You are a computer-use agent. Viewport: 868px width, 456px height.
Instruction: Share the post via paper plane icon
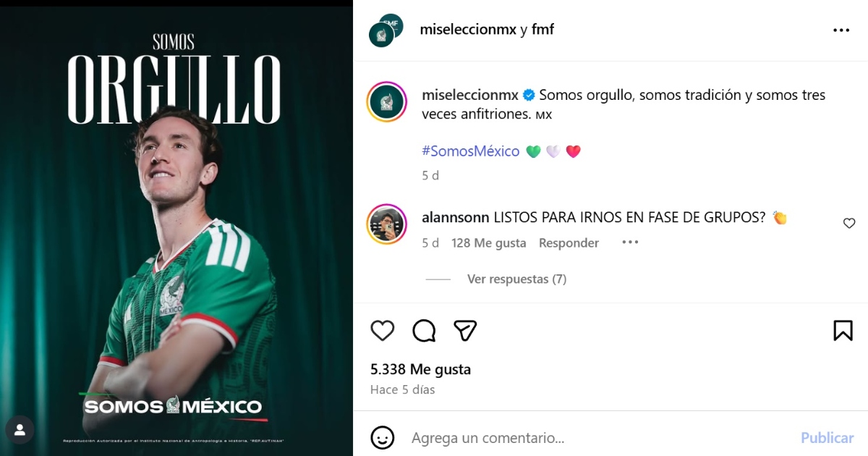465,331
